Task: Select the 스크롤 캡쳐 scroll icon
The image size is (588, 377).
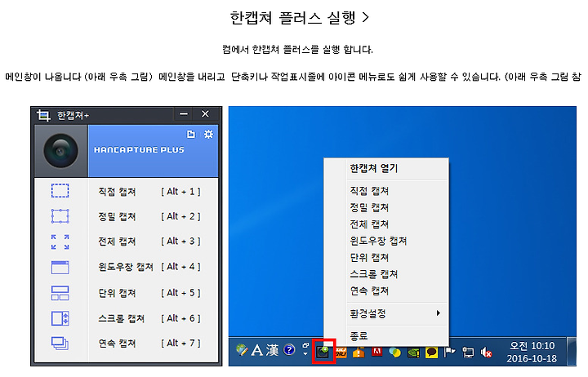Action: click(x=60, y=318)
